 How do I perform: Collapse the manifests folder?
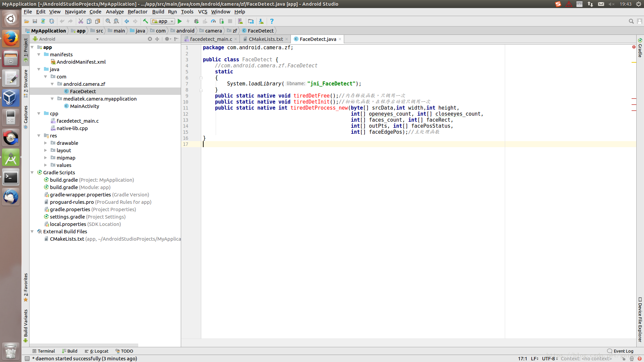[39, 54]
